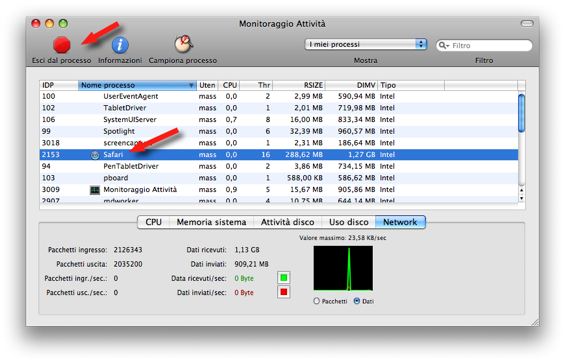Screen dimensions: 565x362
Task: Click the red Esci dal processo stop icon
Action: [x=62, y=45]
